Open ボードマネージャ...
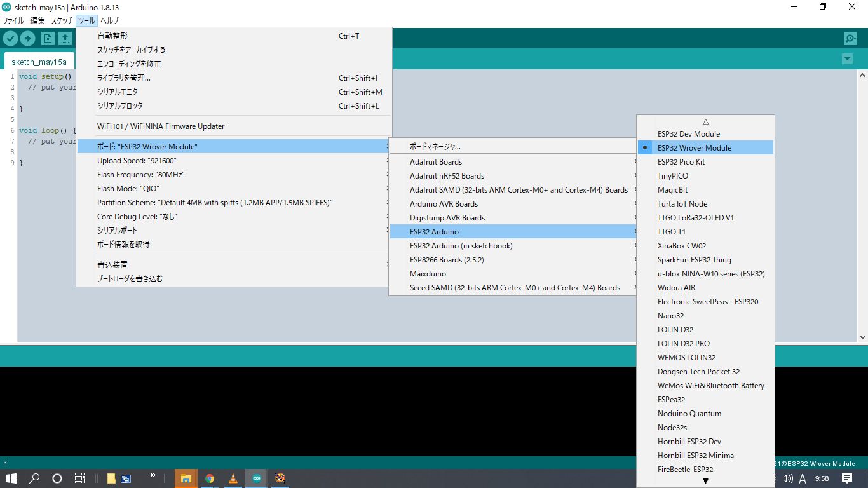The image size is (868, 488). point(514,147)
